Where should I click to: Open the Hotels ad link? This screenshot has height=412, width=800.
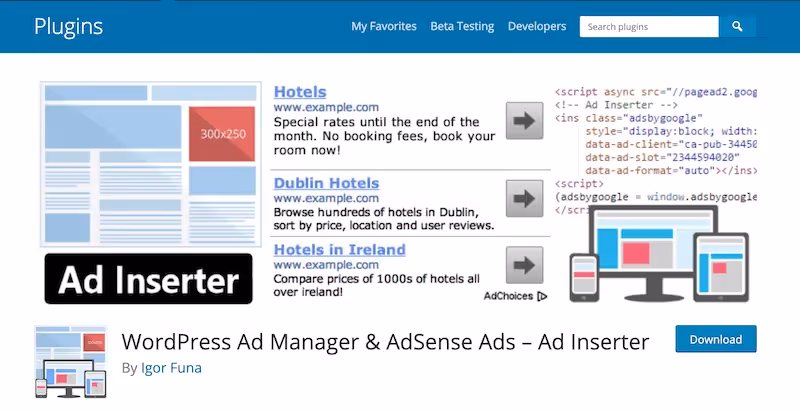pyautogui.click(x=300, y=92)
